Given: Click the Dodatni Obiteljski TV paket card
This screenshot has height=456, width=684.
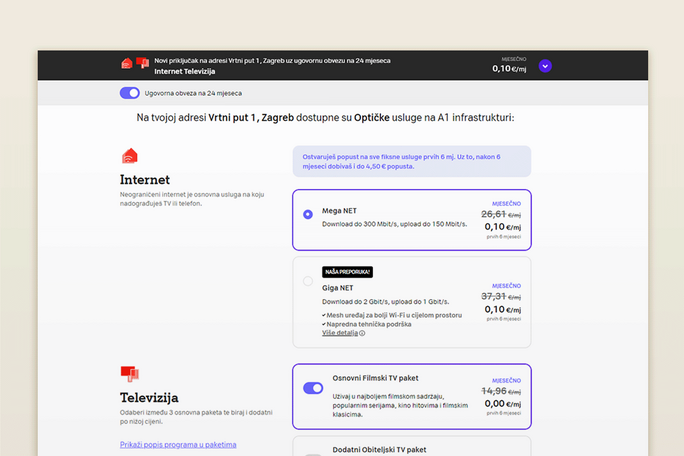Looking at the screenshot, I should (x=411, y=448).
